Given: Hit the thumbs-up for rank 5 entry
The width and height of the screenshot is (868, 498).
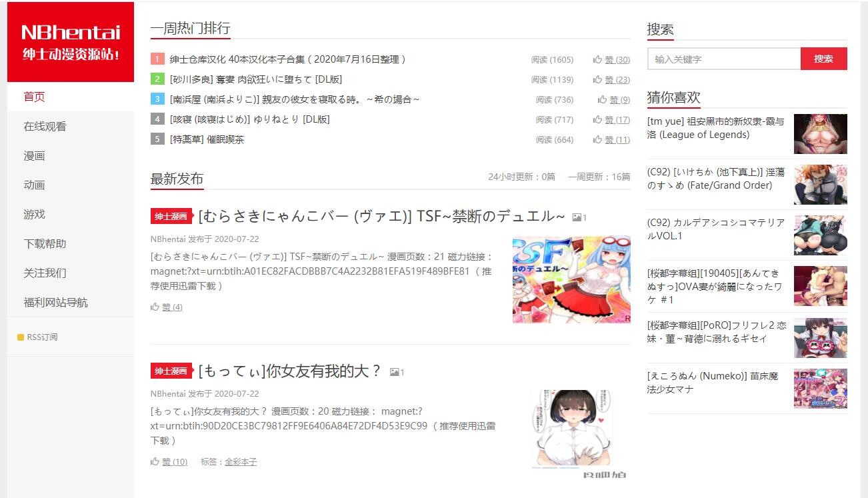Looking at the screenshot, I should click(x=597, y=140).
